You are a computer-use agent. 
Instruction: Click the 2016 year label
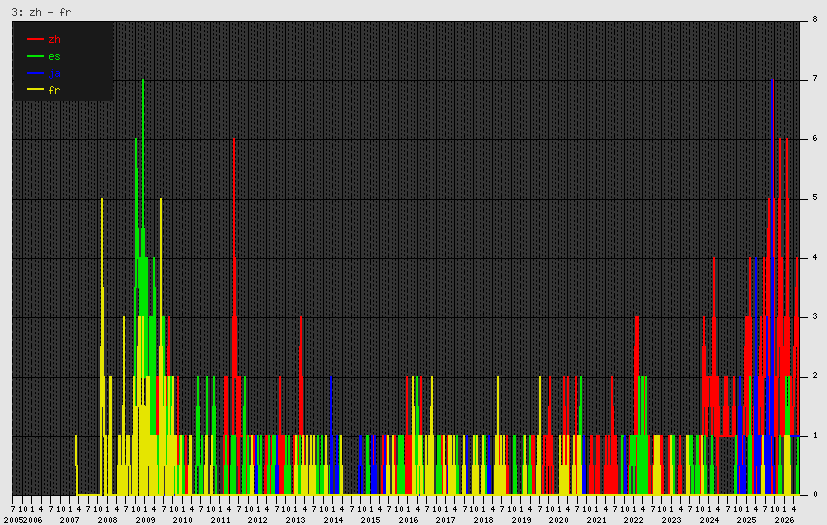click(408, 520)
